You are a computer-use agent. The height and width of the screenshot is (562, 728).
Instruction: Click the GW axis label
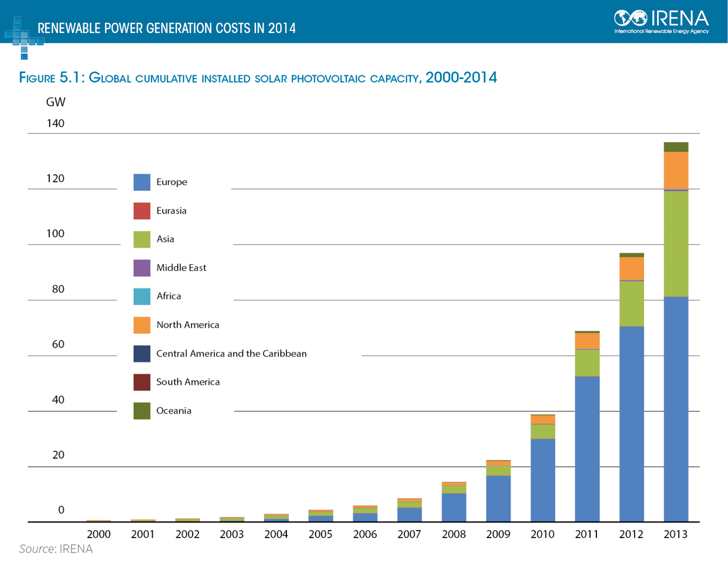coord(56,102)
